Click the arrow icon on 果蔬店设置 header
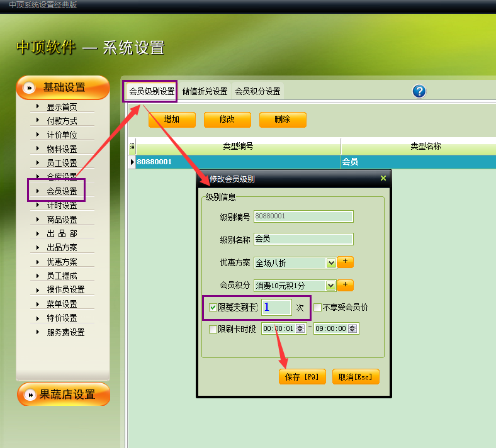This screenshot has height=448, width=496. (30, 395)
